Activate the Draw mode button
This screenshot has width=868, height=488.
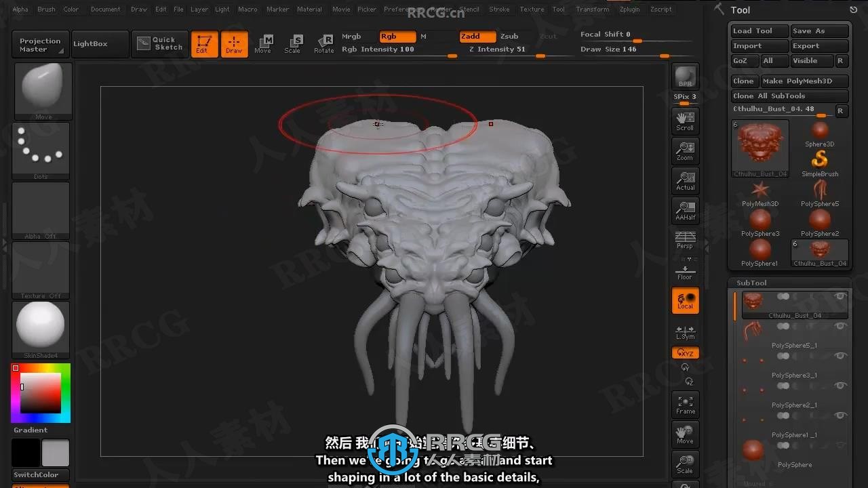tap(234, 44)
